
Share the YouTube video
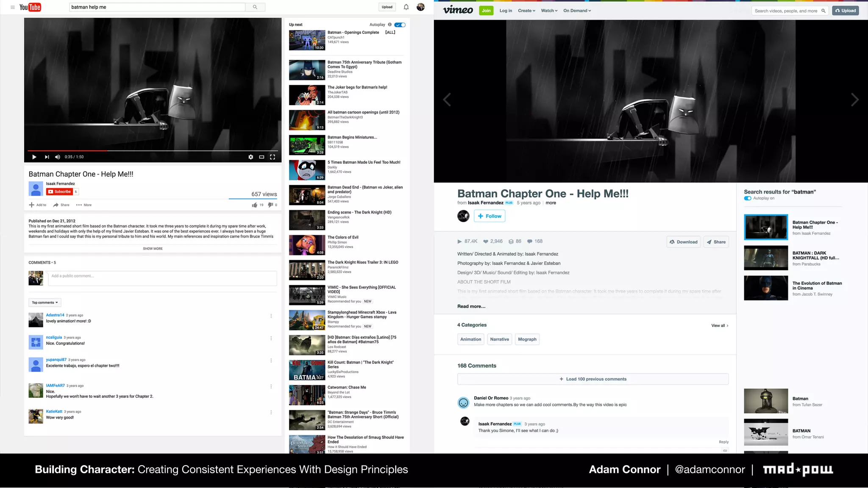61,205
